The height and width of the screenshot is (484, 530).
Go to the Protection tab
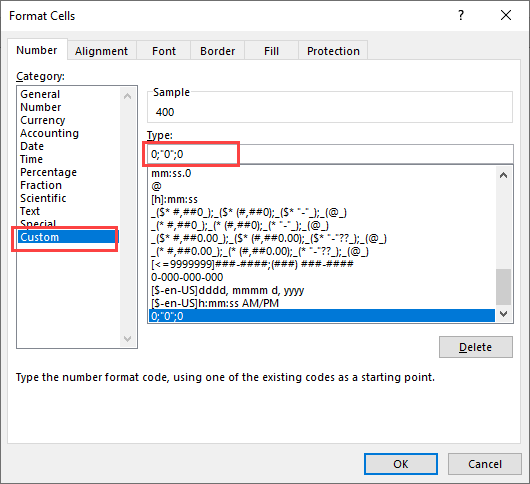[x=333, y=51]
